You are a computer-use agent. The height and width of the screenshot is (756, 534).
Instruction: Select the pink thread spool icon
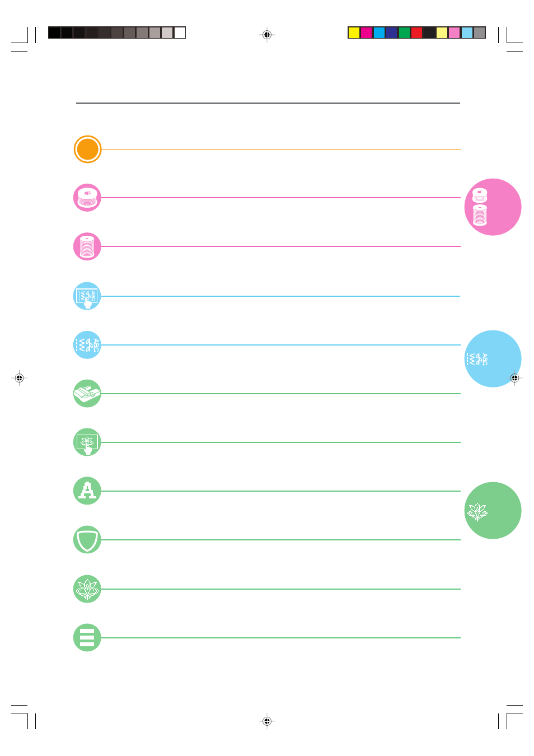click(x=87, y=246)
